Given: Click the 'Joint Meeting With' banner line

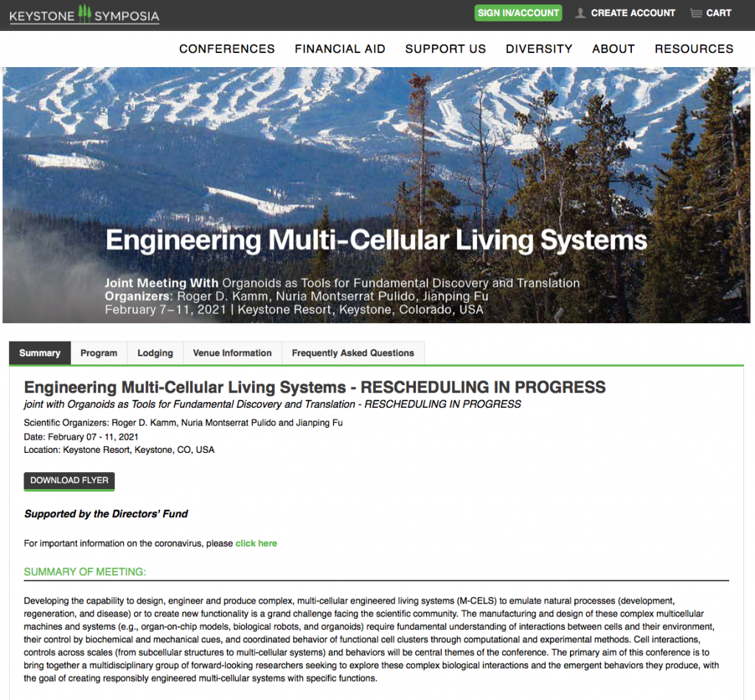Looking at the screenshot, I should pyautogui.click(x=342, y=283).
